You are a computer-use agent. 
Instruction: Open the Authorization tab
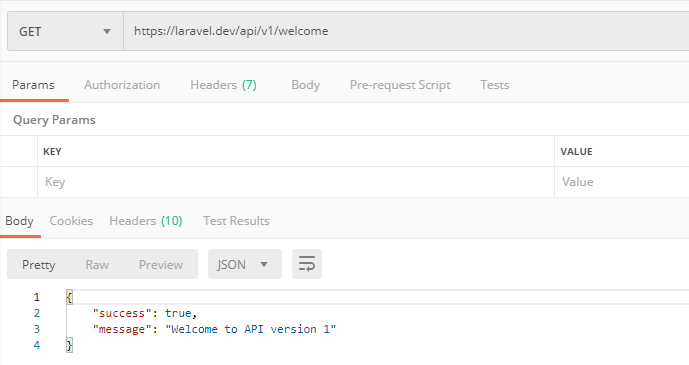122,85
